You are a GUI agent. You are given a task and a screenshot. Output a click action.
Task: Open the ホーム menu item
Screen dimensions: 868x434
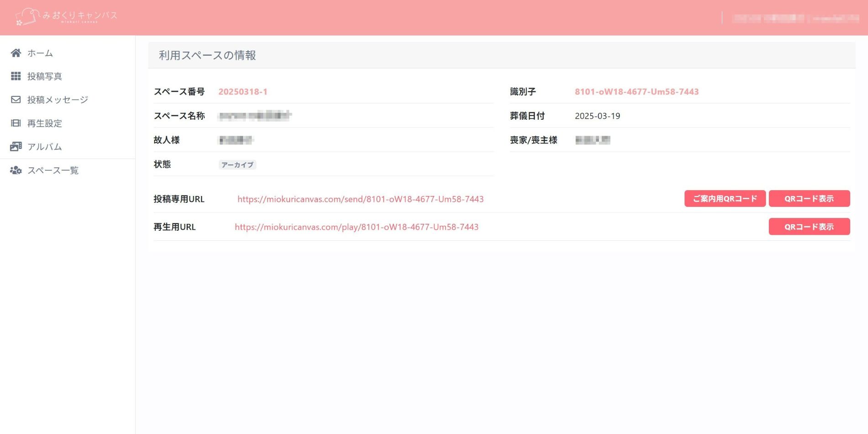tap(40, 53)
